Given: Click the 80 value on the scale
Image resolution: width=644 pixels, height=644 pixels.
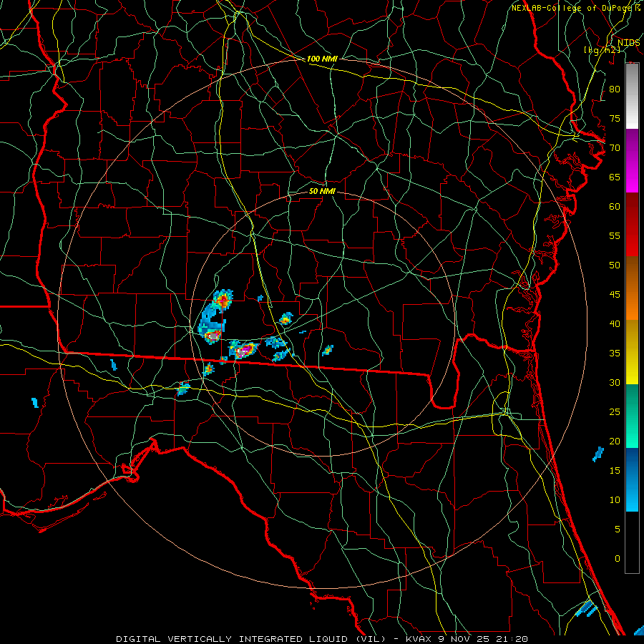Looking at the screenshot, I should (615, 89).
